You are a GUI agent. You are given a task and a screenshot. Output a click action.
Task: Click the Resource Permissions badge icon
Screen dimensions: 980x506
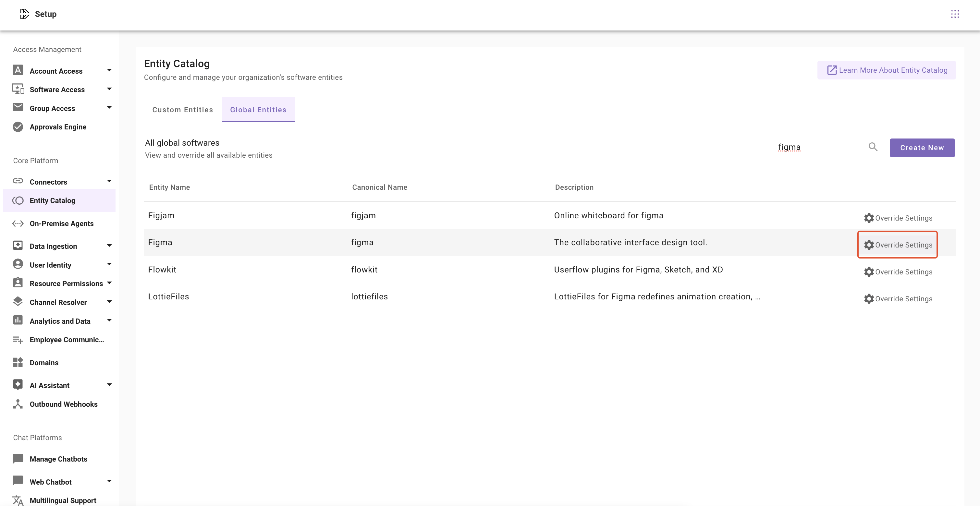click(x=18, y=283)
